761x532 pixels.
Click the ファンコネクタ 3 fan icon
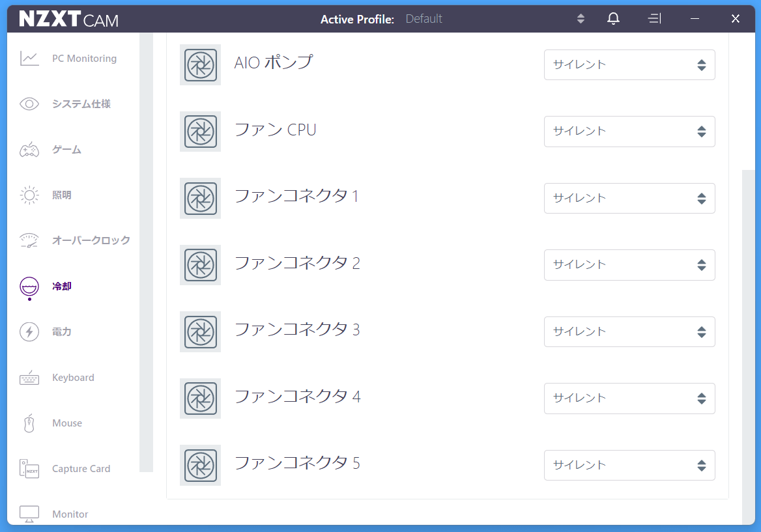(x=200, y=331)
